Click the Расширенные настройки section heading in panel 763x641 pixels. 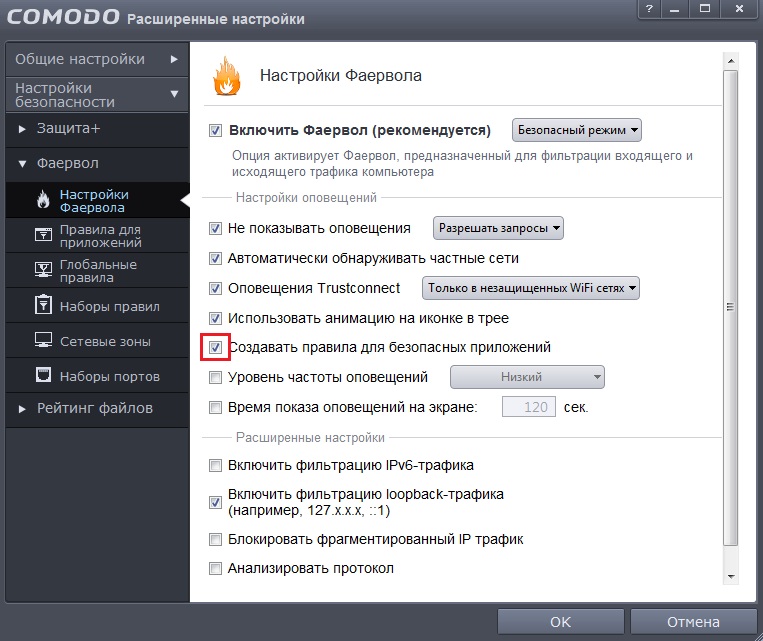[x=310, y=438]
